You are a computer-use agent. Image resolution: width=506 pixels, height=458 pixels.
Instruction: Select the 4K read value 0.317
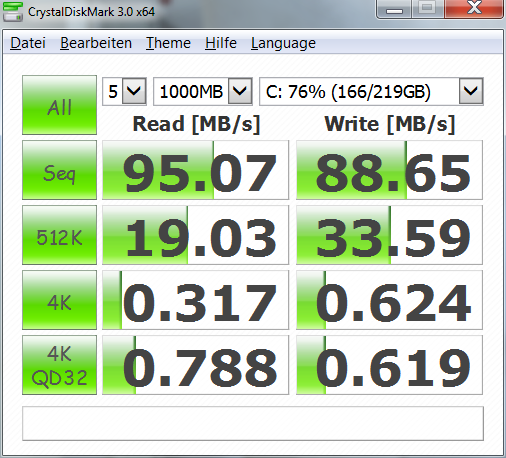195,300
